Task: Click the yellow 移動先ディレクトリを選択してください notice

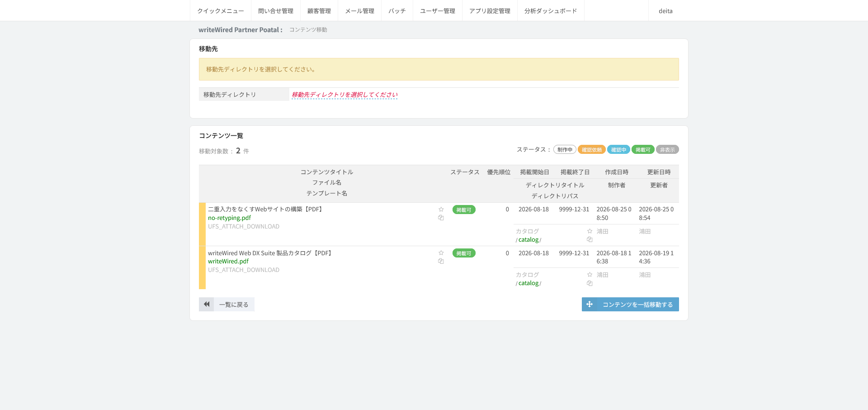Action: [x=439, y=69]
